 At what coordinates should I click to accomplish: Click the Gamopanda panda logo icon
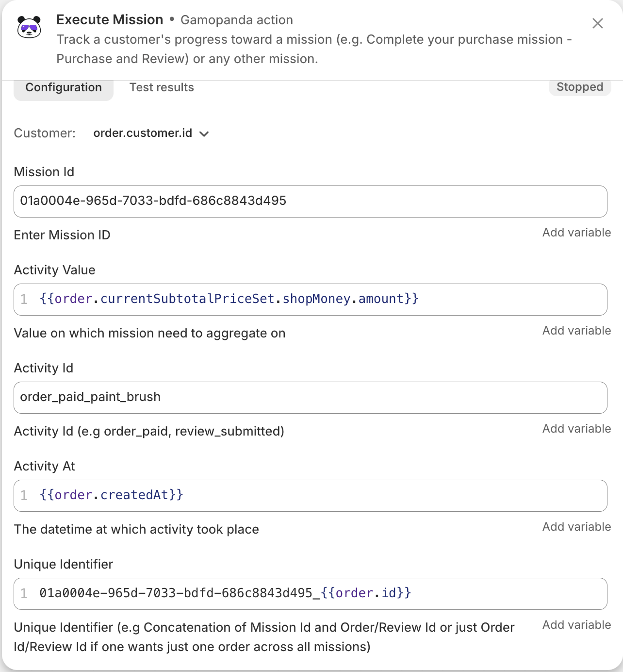(29, 27)
